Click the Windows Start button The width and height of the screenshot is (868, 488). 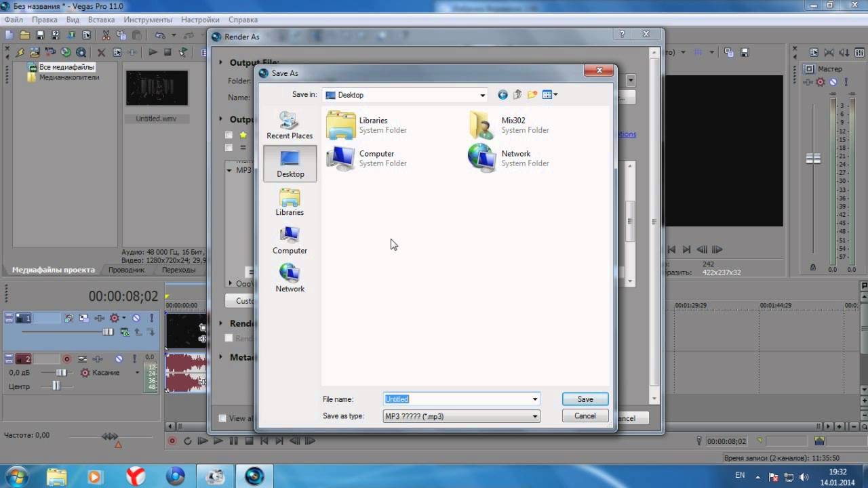pos(16,476)
